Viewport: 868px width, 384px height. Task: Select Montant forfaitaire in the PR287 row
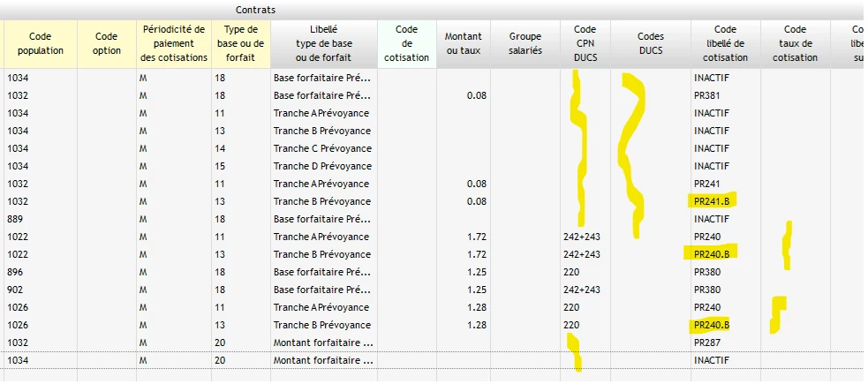point(323,343)
